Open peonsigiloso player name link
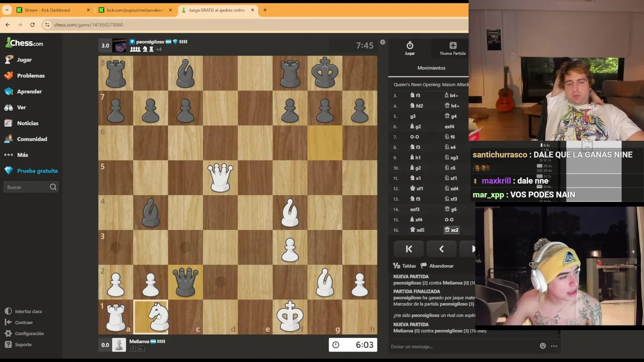This screenshot has width=644, height=362. (150, 42)
